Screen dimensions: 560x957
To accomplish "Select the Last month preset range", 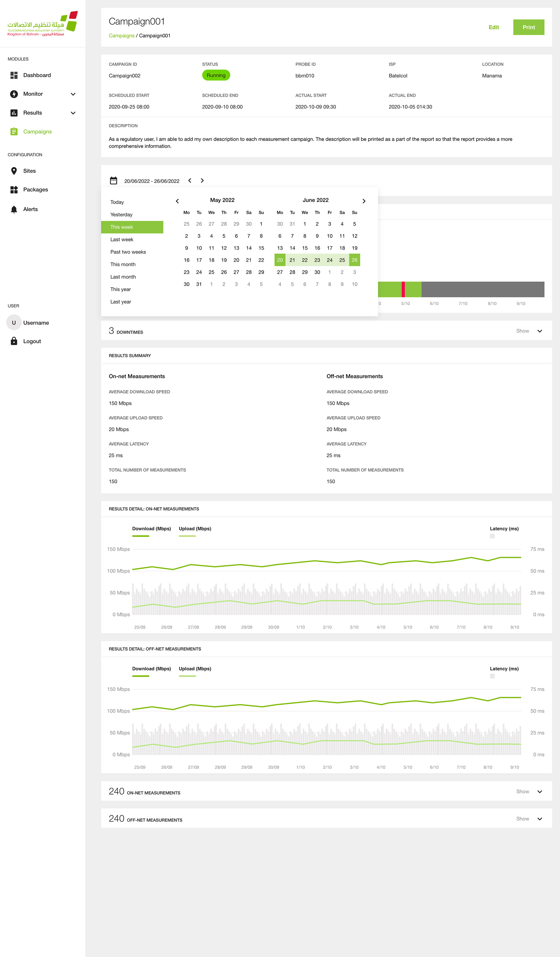I will pyautogui.click(x=123, y=277).
